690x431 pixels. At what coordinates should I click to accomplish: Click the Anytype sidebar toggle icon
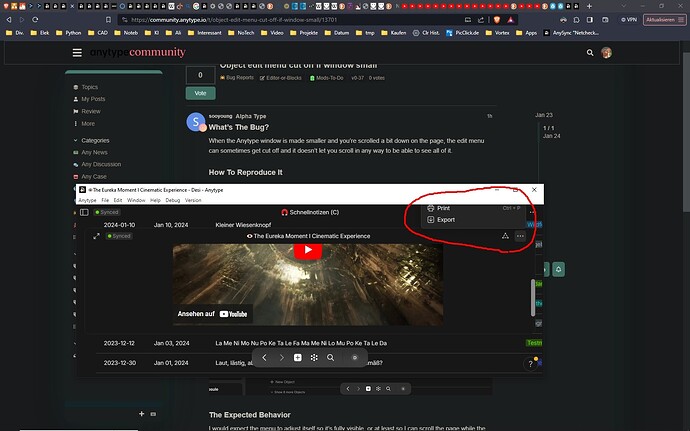[84, 212]
